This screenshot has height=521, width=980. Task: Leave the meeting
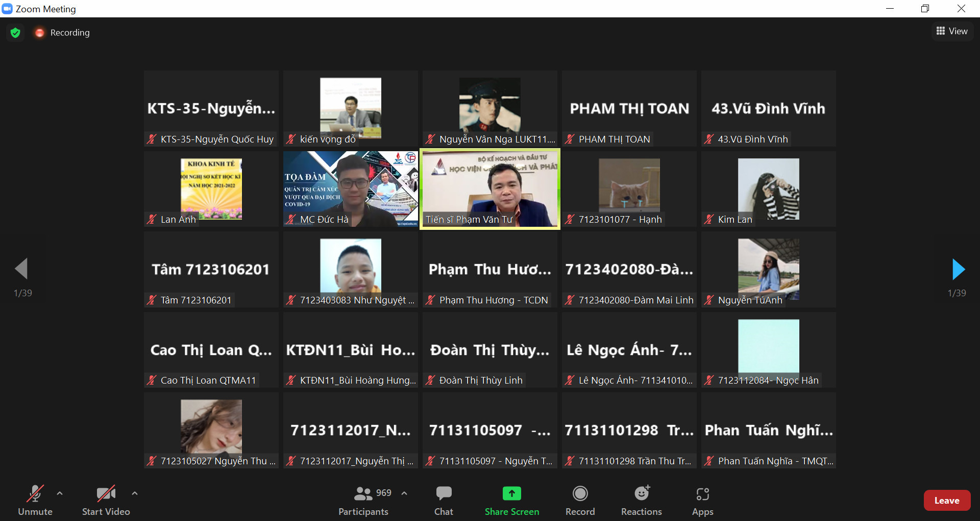click(x=946, y=501)
